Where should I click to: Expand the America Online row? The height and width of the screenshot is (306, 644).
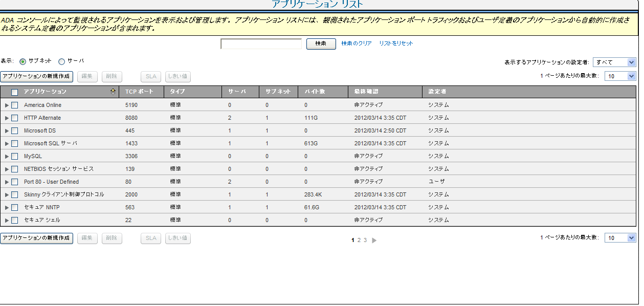click(7, 105)
